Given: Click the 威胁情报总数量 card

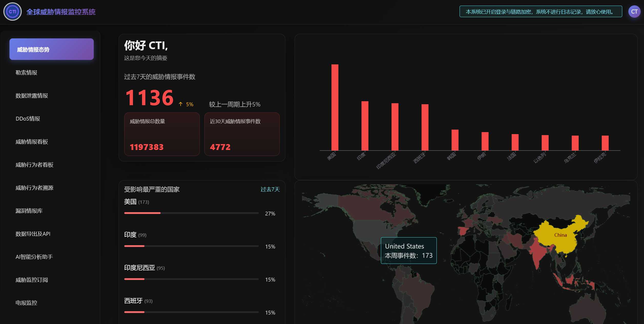Looking at the screenshot, I should click(x=162, y=134).
